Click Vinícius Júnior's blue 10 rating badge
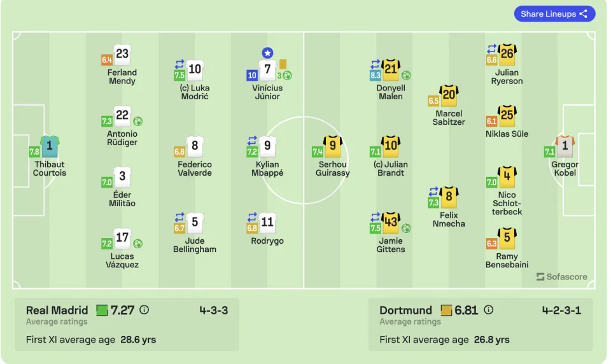The width and height of the screenshot is (611, 364). pyautogui.click(x=252, y=75)
